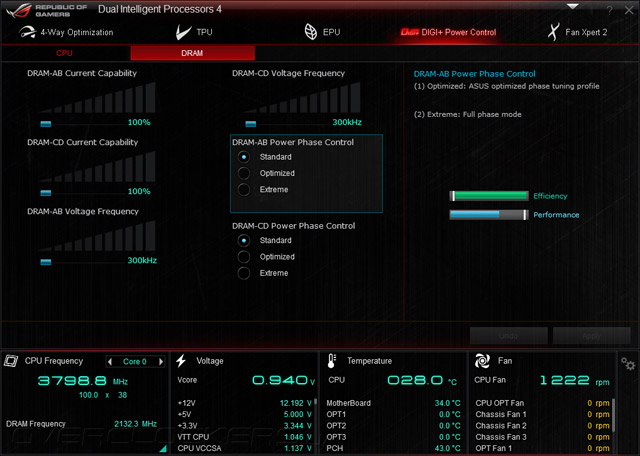This screenshot has height=456, width=640.
Task: Click the settings gear icon beside Fan panel
Action: pyautogui.click(x=628, y=363)
